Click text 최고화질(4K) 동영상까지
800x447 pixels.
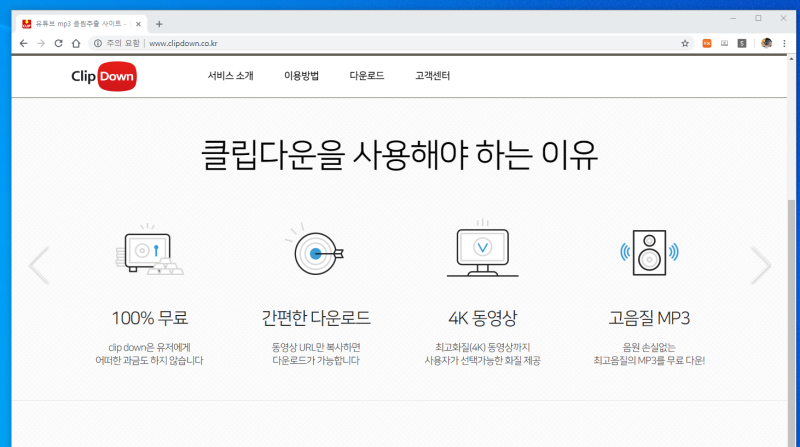pos(483,347)
